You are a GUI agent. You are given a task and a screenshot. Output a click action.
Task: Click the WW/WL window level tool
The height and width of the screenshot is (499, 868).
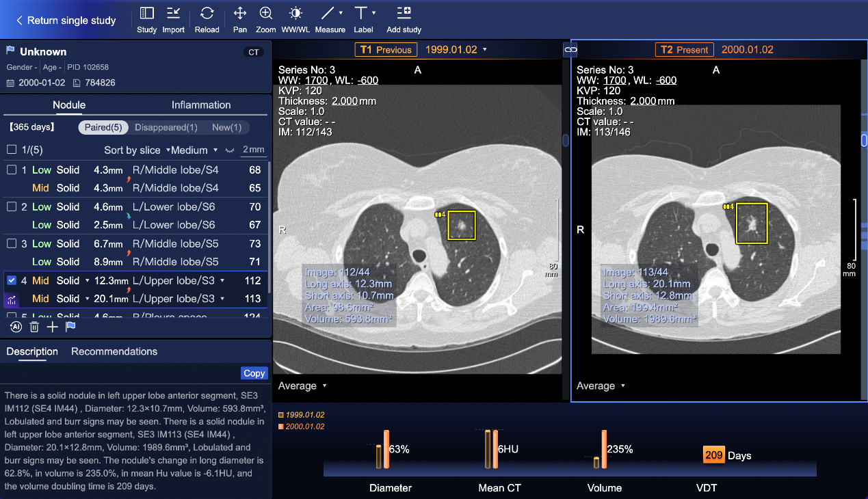[295, 19]
